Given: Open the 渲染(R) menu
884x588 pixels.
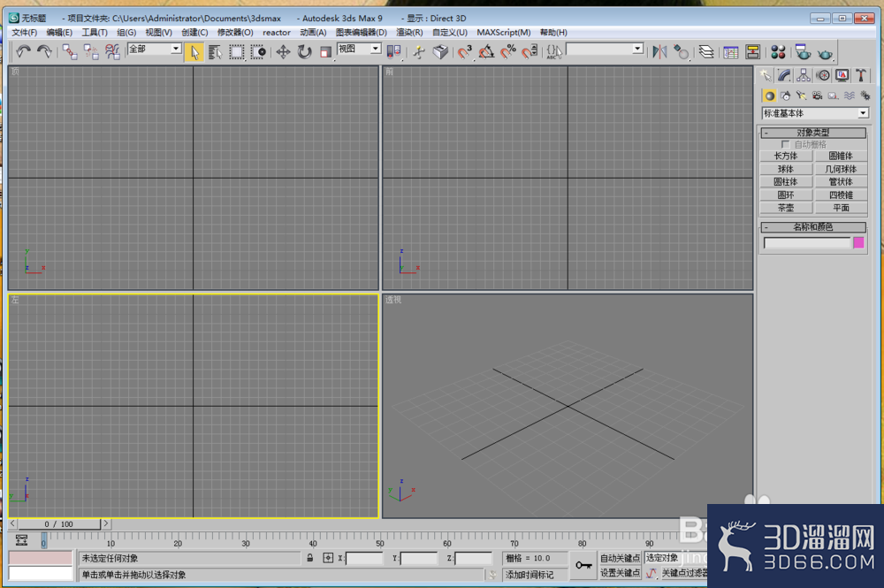Looking at the screenshot, I should 409,33.
